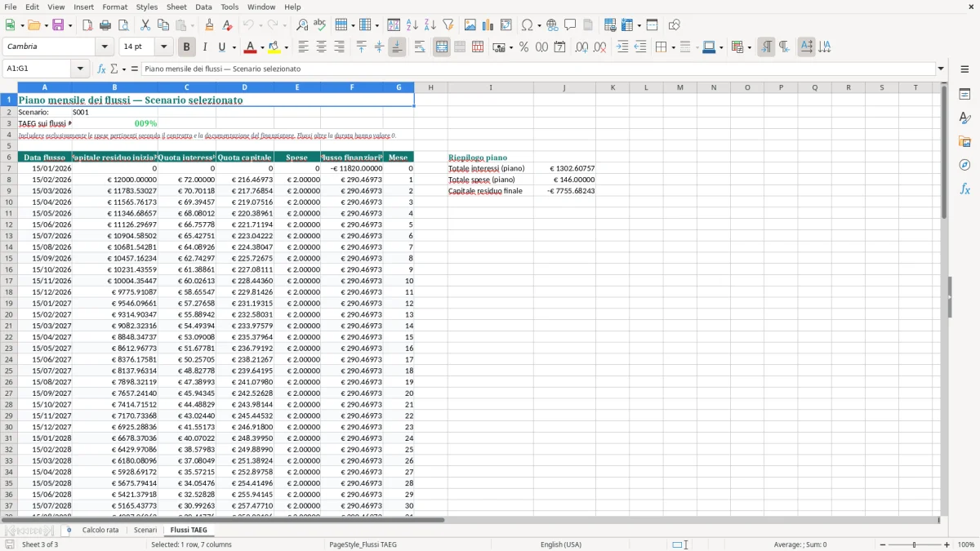Click into the formula input line

coord(538,69)
